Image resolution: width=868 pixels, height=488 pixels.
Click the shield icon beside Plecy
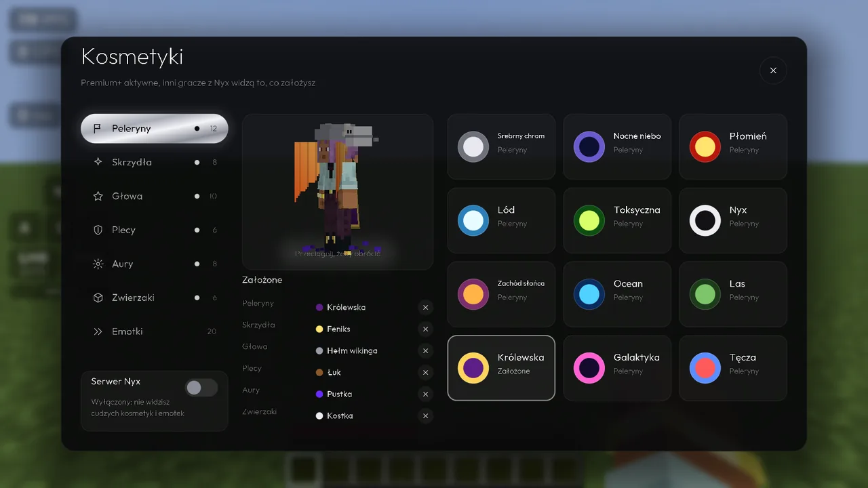pyautogui.click(x=98, y=230)
